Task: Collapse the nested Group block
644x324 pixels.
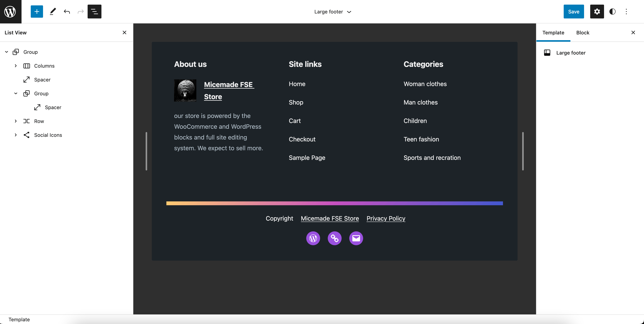Action: click(16, 94)
